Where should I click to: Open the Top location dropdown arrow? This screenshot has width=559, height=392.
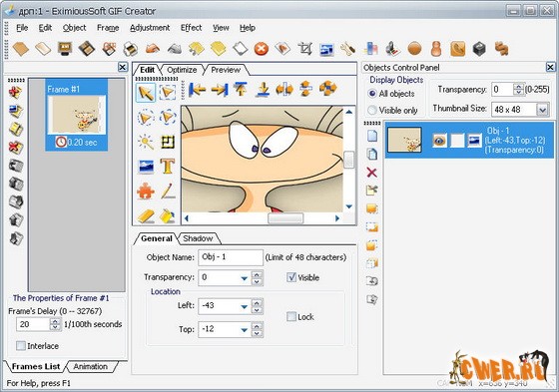[x=245, y=330]
